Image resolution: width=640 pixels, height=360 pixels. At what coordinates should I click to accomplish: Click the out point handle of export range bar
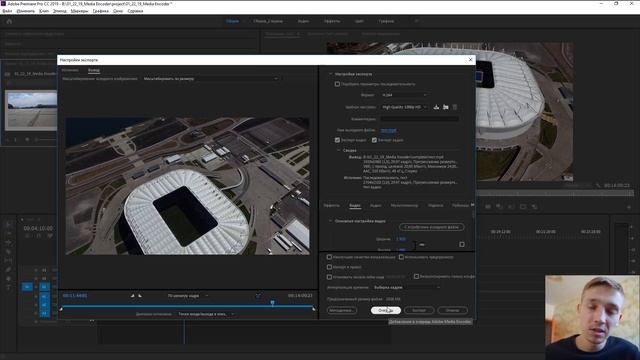pos(314,309)
